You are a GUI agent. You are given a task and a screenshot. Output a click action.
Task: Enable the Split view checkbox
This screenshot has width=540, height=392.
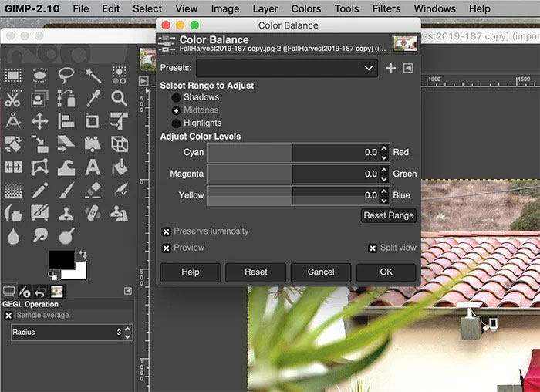pos(373,248)
